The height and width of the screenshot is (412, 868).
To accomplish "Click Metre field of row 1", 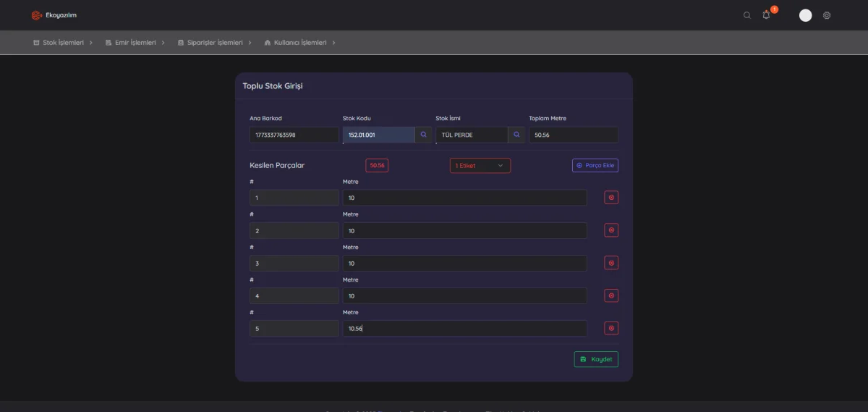I will [465, 198].
